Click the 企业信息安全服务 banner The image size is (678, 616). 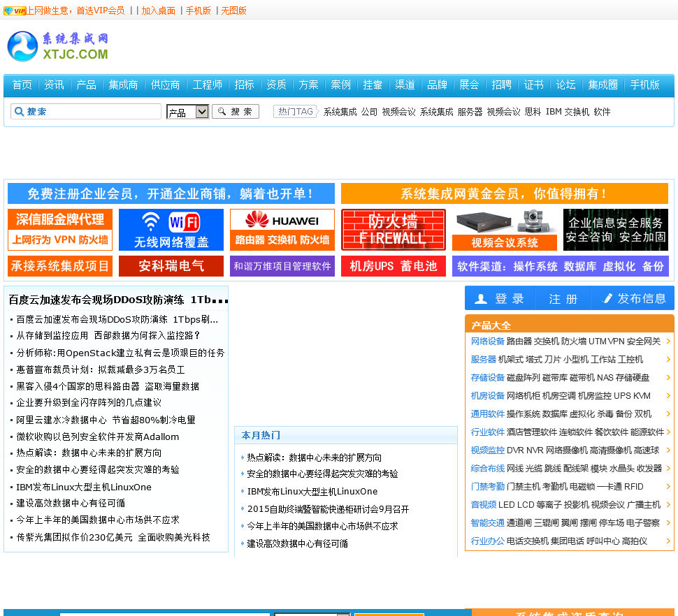coord(616,230)
